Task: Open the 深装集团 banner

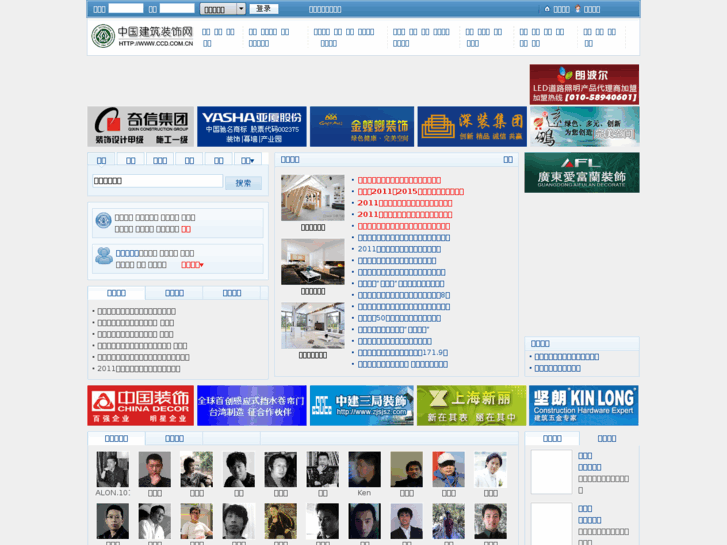Action: (x=472, y=127)
